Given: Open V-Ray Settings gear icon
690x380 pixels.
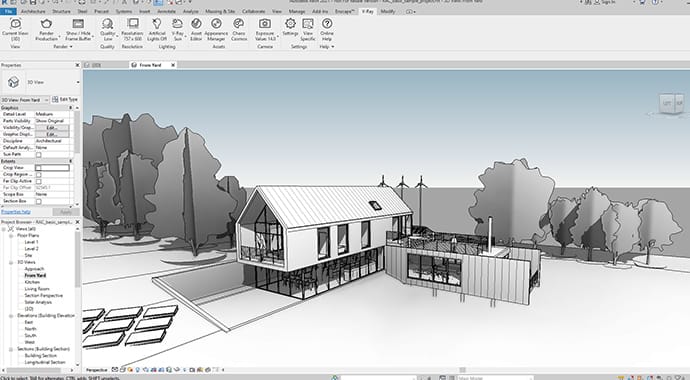Looking at the screenshot, I should click(x=290, y=23).
